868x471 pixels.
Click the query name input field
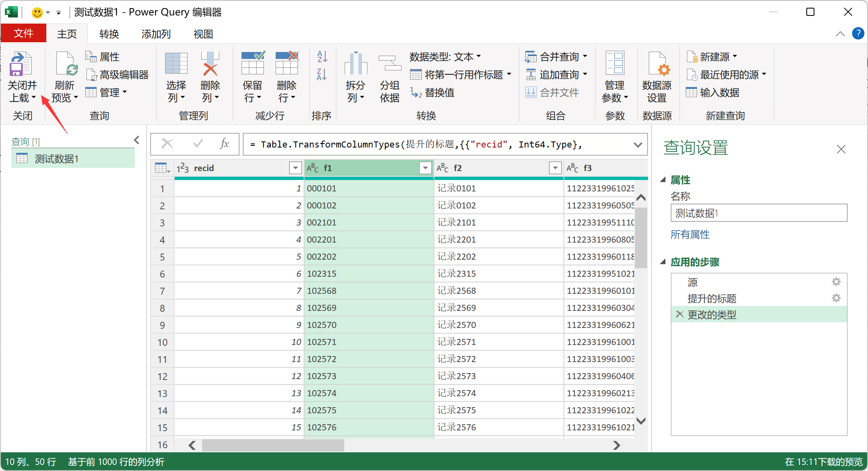[758, 213]
